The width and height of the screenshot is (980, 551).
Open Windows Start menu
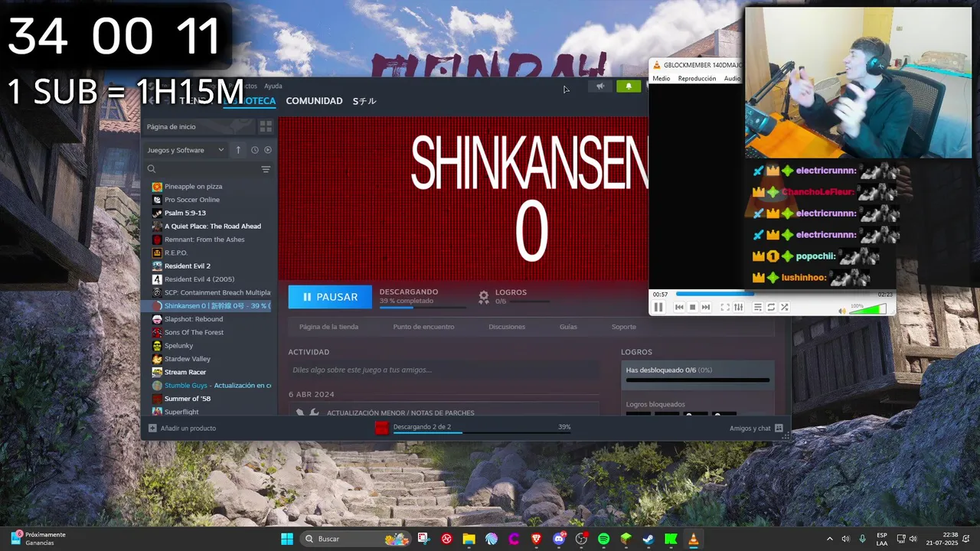[287, 539]
